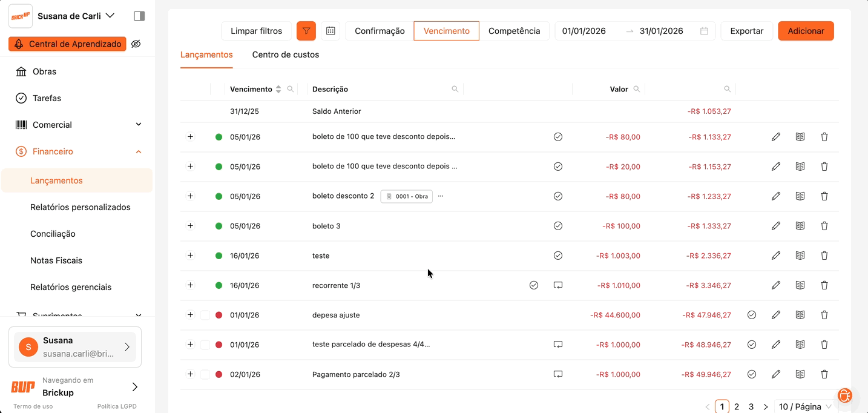Edit the 'boleto 3' entry with the pencil icon

point(775,226)
